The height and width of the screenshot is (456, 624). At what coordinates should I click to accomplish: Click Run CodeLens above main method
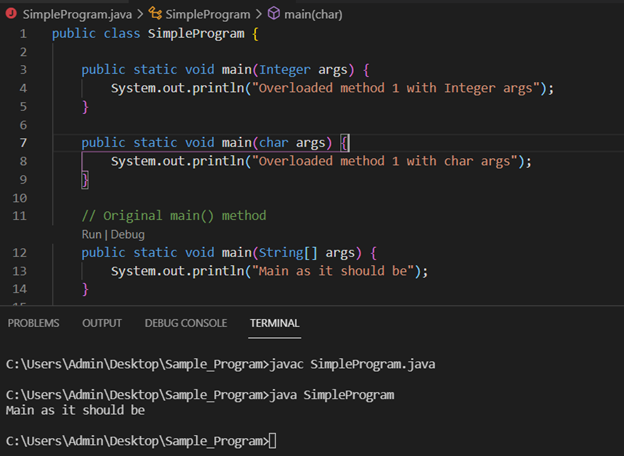click(92, 234)
